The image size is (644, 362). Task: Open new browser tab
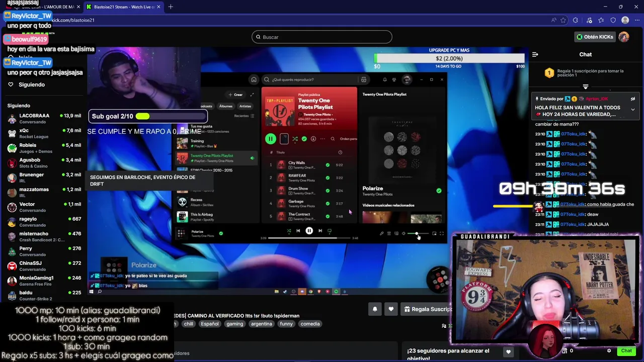[171, 7]
